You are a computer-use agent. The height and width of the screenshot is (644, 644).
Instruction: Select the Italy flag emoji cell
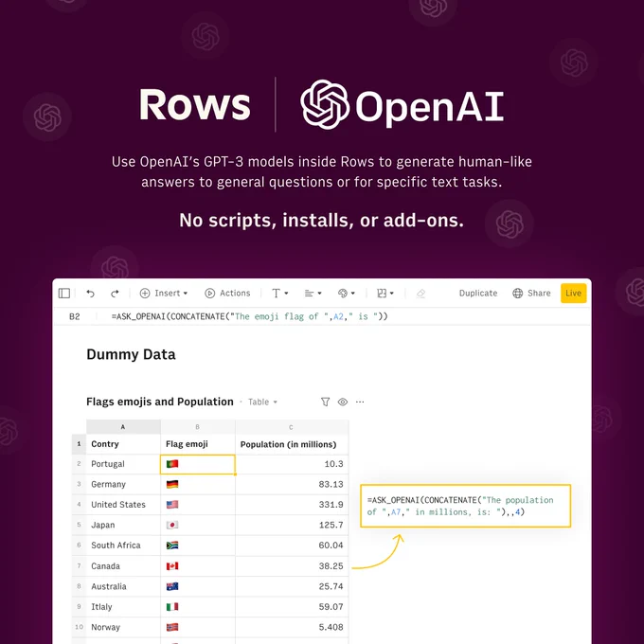click(198, 607)
